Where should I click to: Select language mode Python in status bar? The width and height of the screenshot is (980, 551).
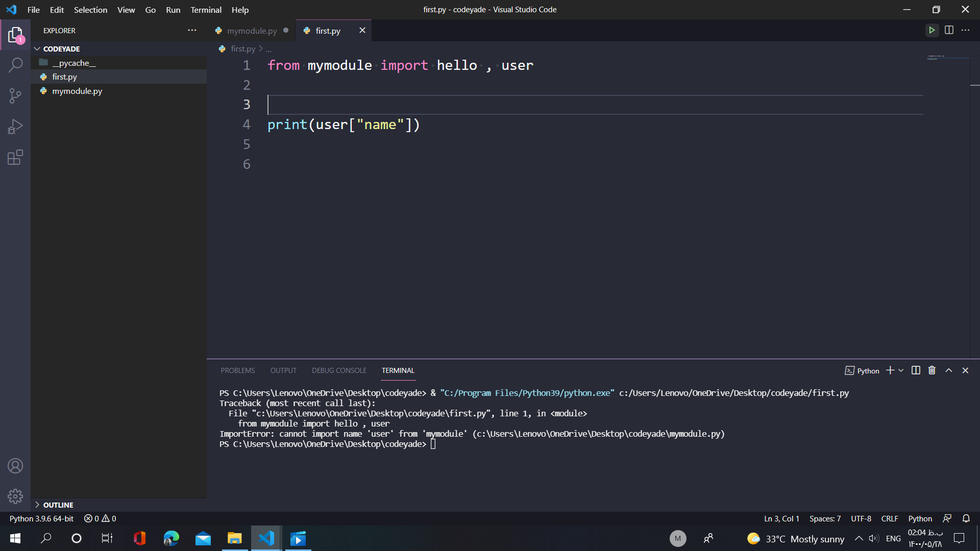pos(920,518)
